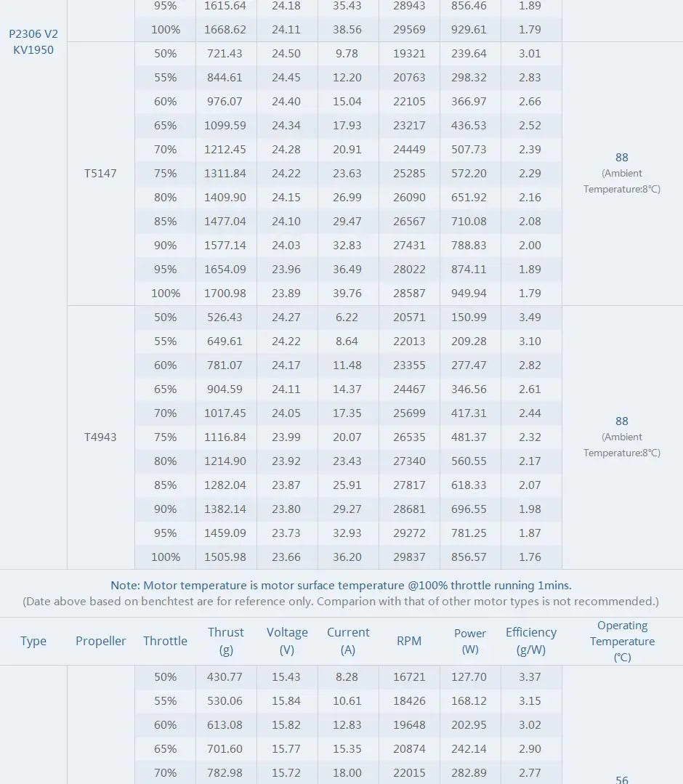
Task: Click the RPM column header
Action: 409,641
